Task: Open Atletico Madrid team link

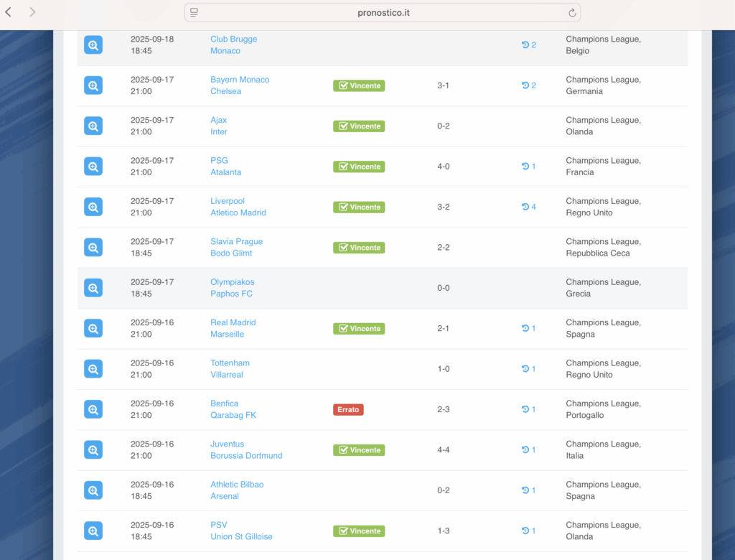Action: pos(238,213)
